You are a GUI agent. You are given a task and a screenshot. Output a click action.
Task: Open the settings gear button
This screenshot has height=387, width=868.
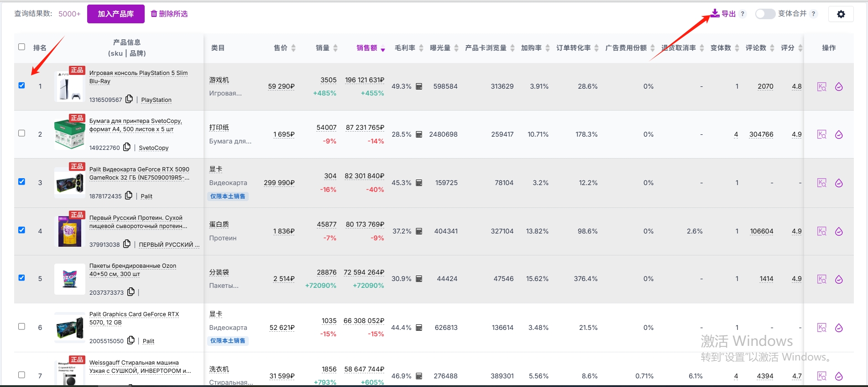pos(841,14)
